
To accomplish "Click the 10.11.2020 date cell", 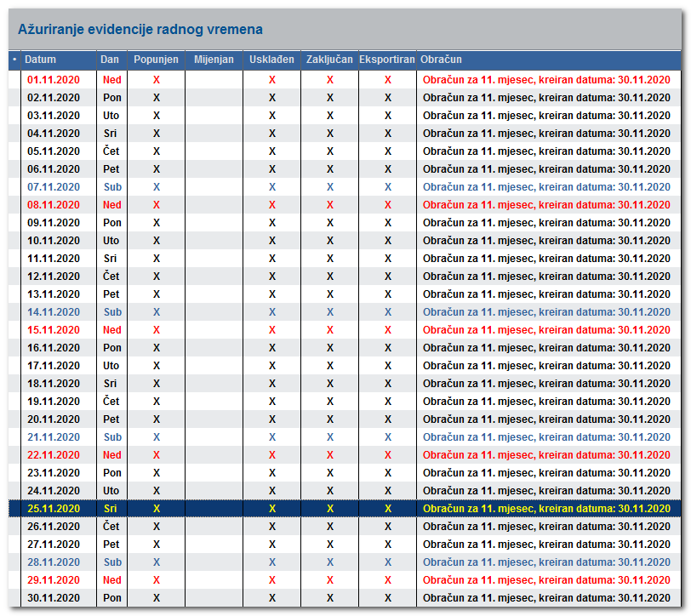I will [54, 241].
